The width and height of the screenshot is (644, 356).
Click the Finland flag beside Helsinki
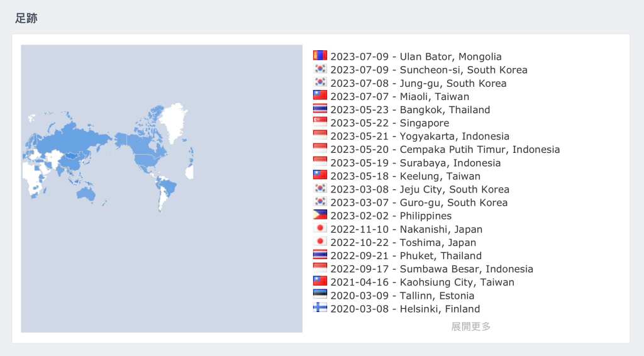tap(320, 308)
